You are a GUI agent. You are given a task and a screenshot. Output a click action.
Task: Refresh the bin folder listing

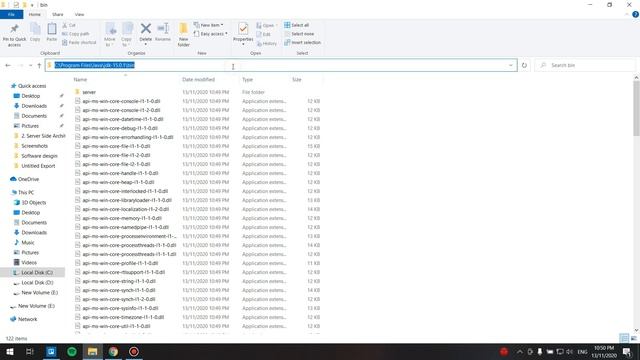click(524, 65)
